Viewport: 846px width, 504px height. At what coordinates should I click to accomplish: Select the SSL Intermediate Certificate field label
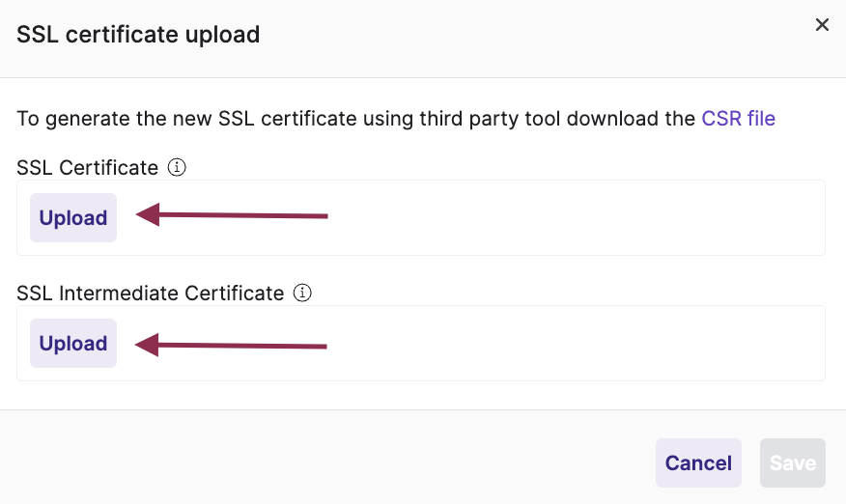click(x=151, y=293)
